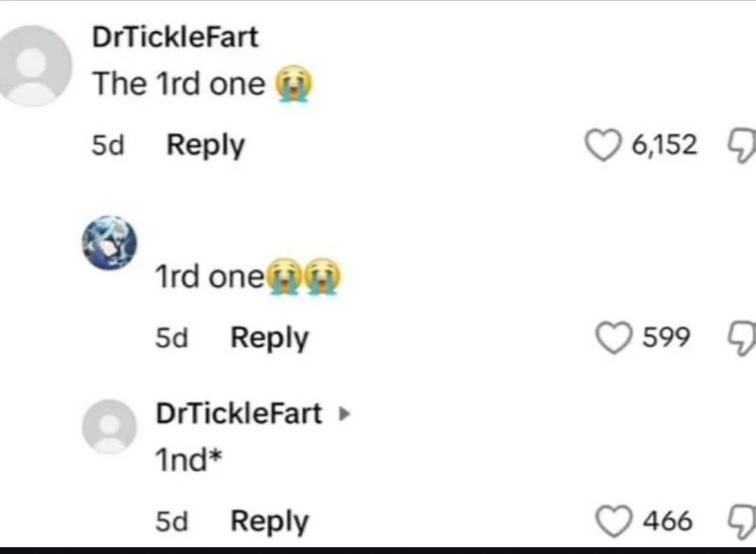
Task: Reply to the '1nd*' comment
Action: click(x=269, y=522)
